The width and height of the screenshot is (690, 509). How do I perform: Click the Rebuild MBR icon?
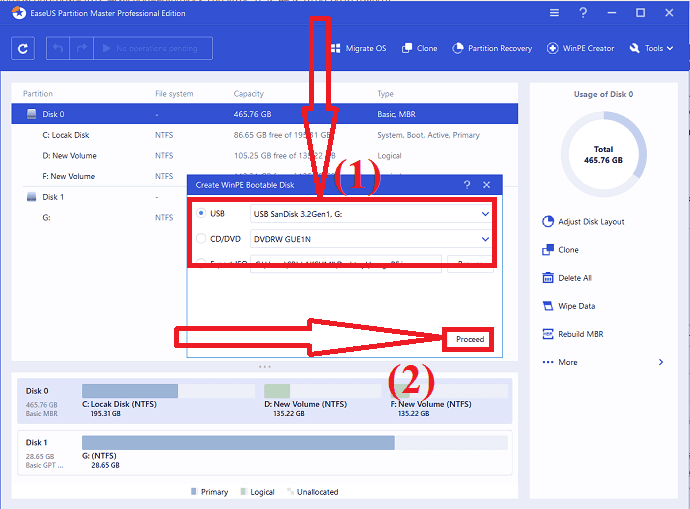pyautogui.click(x=548, y=334)
